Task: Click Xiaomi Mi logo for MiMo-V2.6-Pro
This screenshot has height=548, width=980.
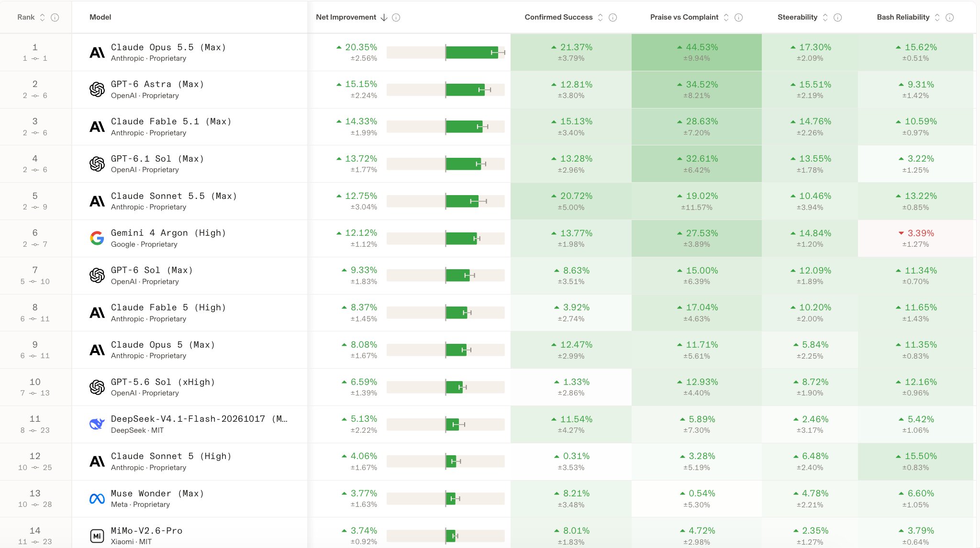Action: pos(97,536)
